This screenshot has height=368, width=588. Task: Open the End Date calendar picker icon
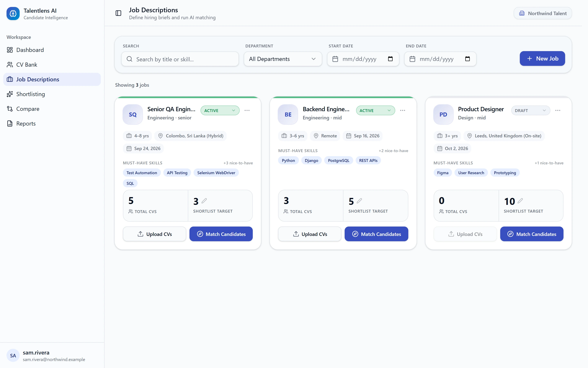coord(468,59)
